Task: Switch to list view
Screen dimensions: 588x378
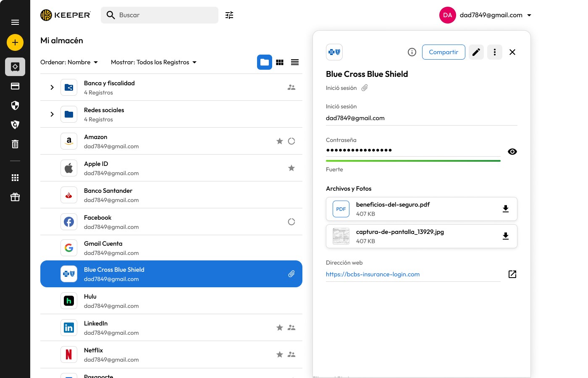Action: (295, 62)
